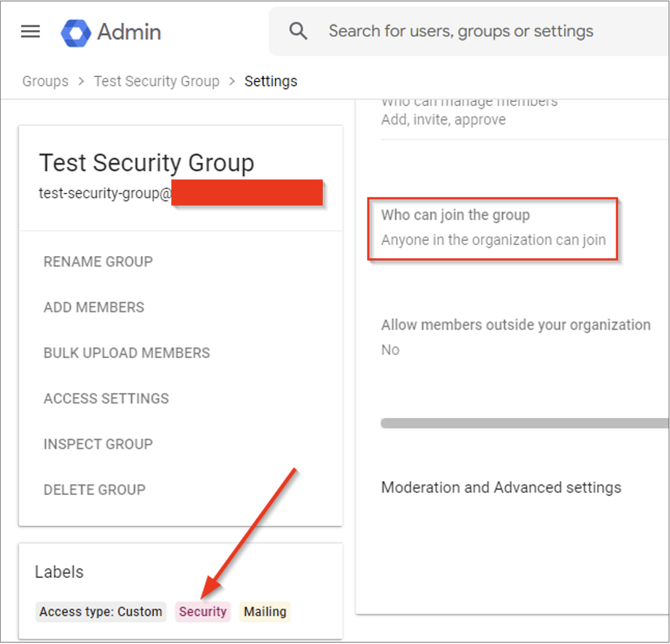Expand Moderation and Advanced settings
This screenshot has width=670, height=644.
point(501,487)
